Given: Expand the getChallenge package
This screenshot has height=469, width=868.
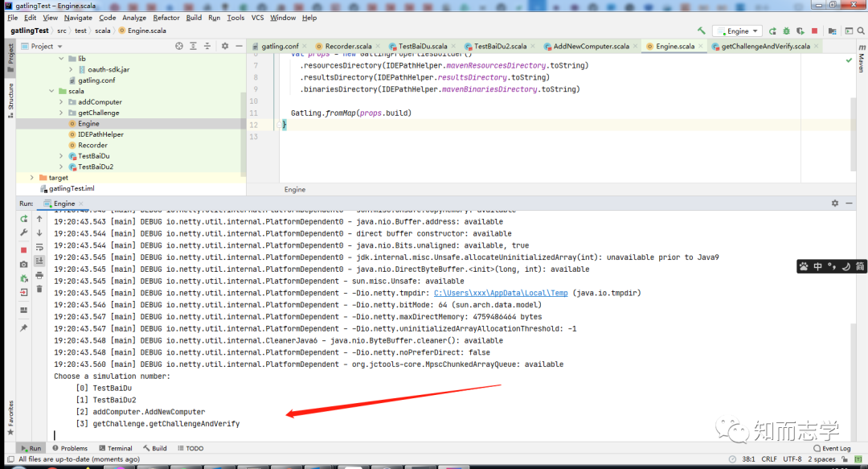Looking at the screenshot, I should click(61, 113).
